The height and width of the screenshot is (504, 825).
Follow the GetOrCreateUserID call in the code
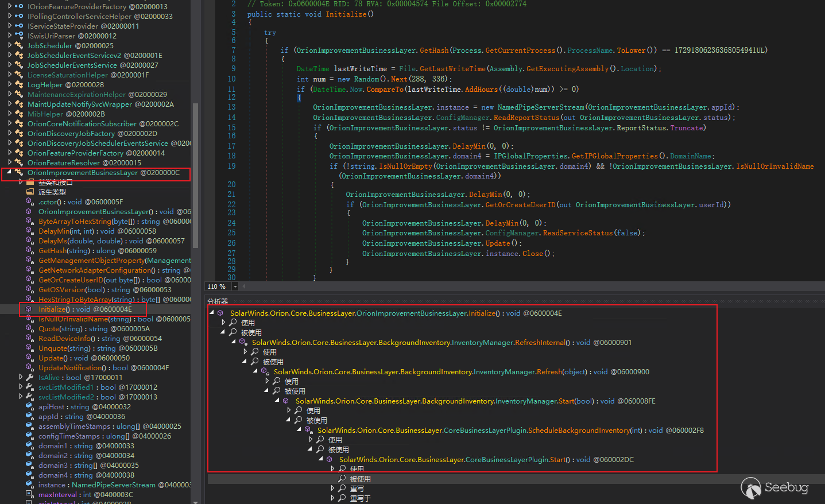[520, 205]
